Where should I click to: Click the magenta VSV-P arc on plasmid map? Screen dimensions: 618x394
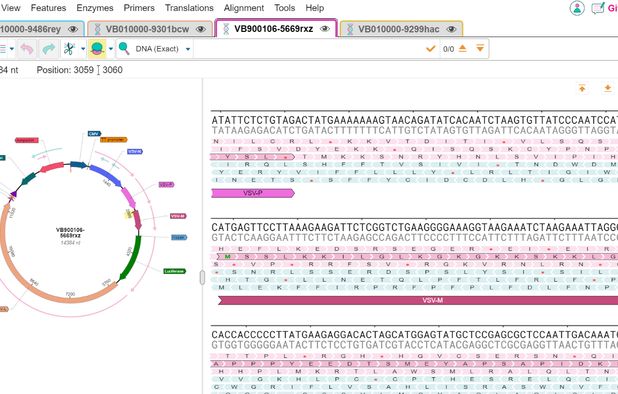click(128, 198)
